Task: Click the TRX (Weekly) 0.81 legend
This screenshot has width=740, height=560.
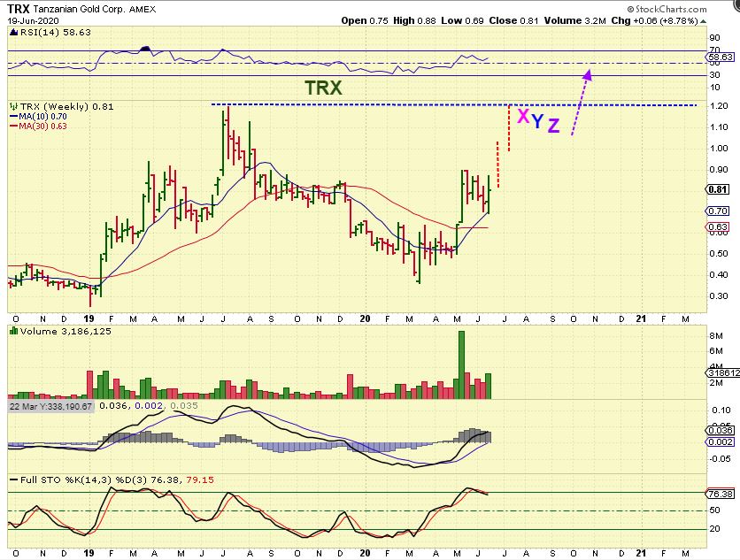Action: click(x=67, y=107)
